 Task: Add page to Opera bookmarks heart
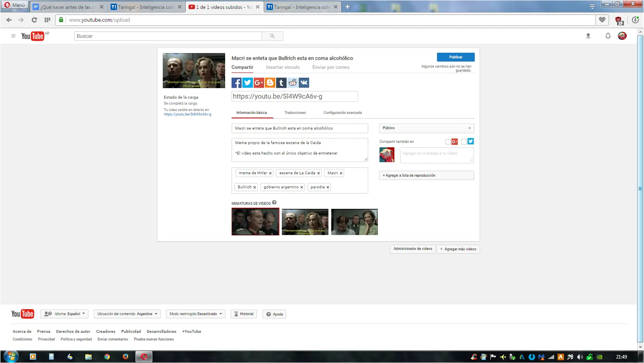click(602, 20)
